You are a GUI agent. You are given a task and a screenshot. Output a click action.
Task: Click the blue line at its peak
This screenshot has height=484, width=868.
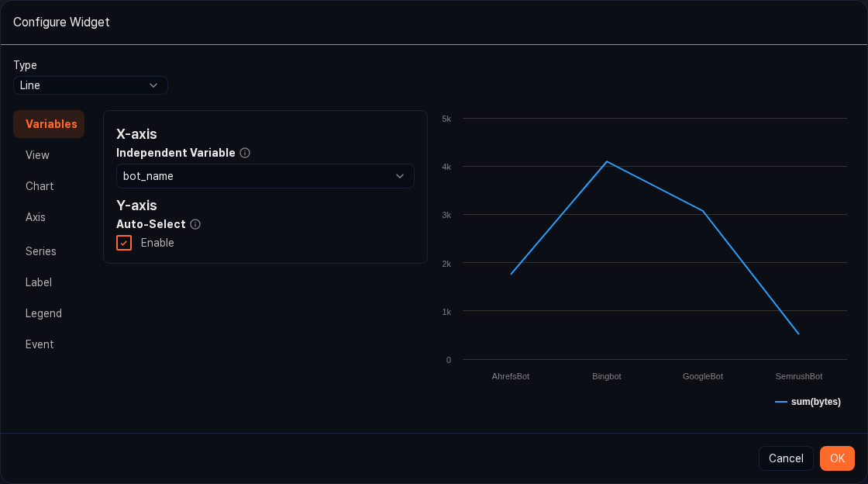(x=607, y=162)
